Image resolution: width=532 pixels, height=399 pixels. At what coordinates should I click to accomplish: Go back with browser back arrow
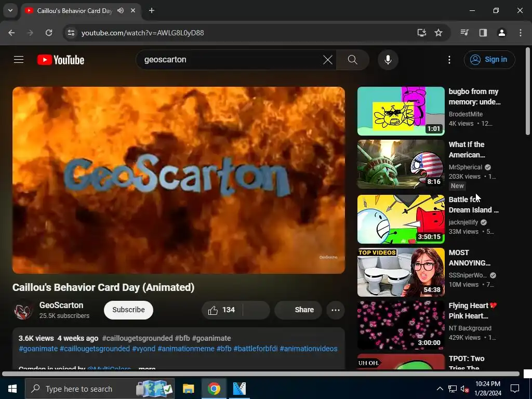11,33
